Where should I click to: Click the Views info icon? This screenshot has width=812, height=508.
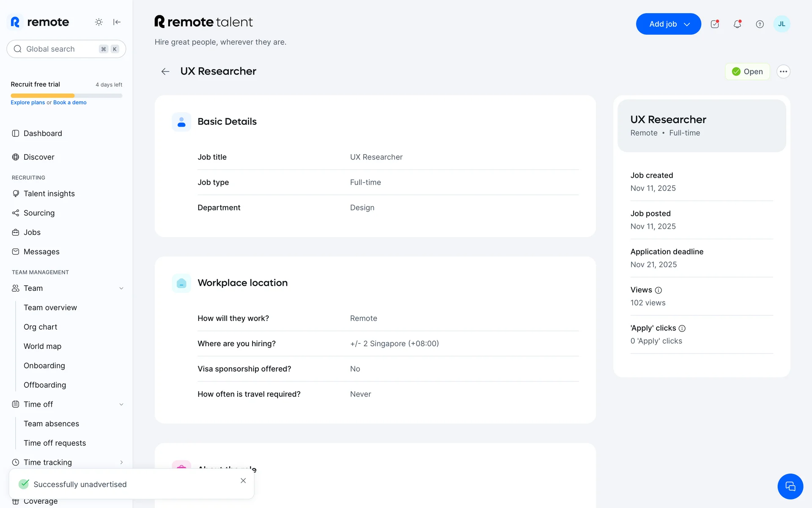pyautogui.click(x=658, y=290)
